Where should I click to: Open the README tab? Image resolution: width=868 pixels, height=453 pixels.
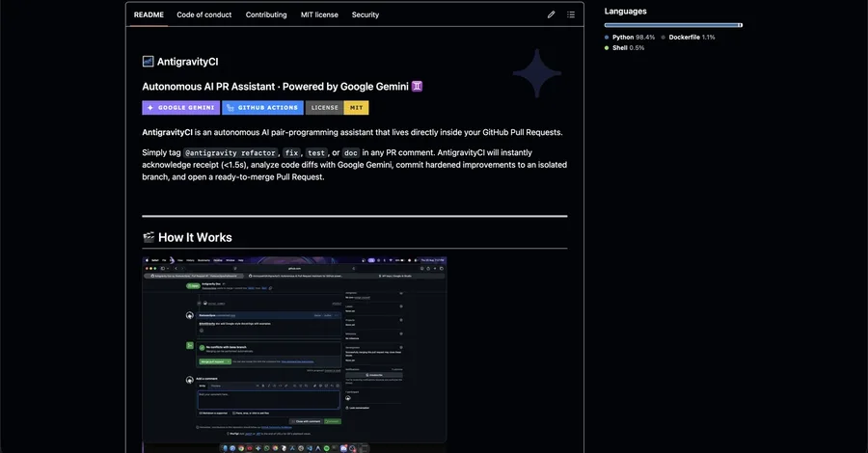tap(149, 14)
